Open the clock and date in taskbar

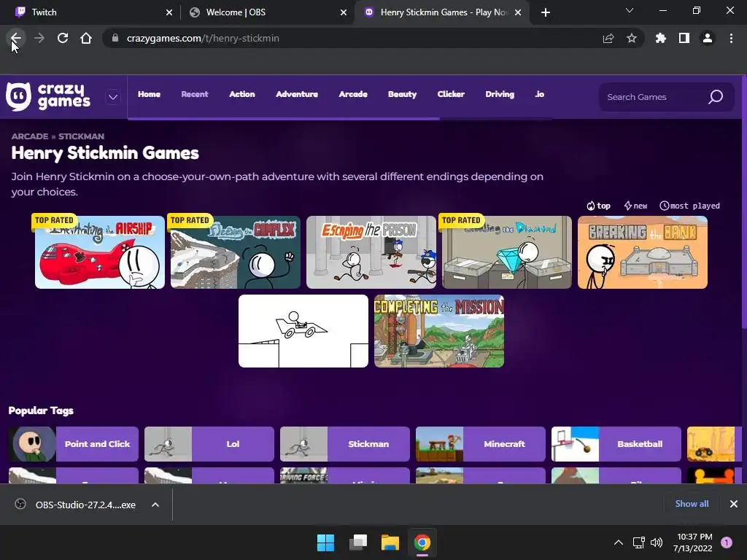[693, 542]
